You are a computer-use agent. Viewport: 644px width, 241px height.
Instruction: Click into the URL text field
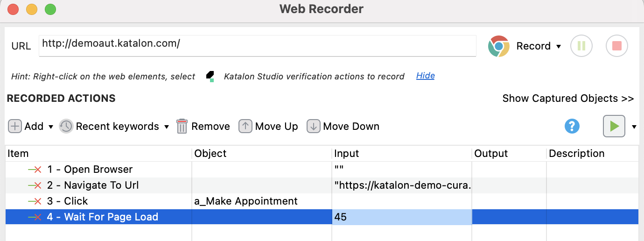[257, 45]
